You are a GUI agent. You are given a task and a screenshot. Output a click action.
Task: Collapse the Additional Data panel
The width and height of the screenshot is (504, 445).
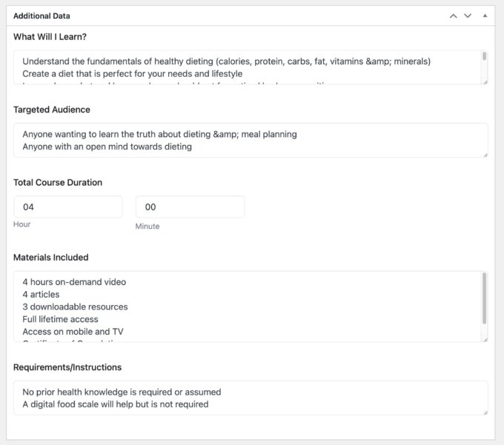pos(485,16)
